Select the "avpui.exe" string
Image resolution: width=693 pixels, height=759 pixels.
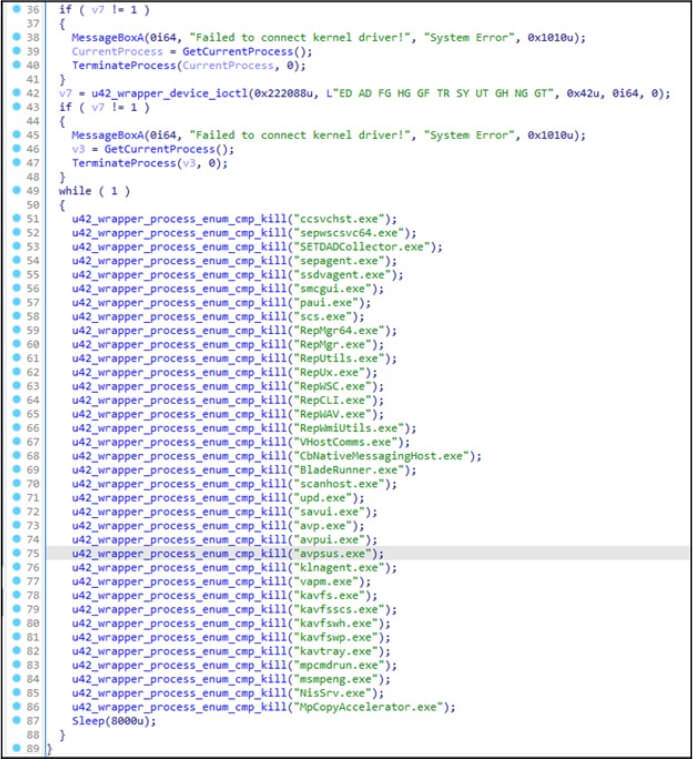(x=329, y=540)
